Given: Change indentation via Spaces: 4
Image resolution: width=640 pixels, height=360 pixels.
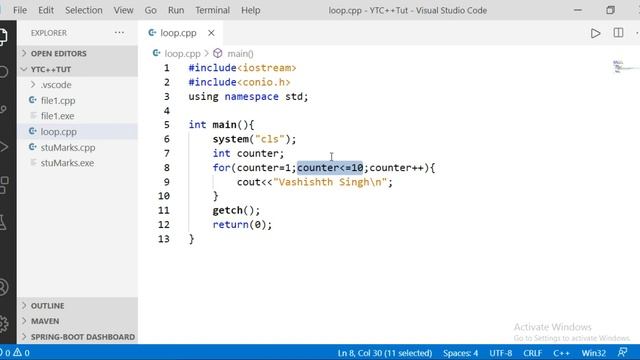Looking at the screenshot, I should point(460,353).
